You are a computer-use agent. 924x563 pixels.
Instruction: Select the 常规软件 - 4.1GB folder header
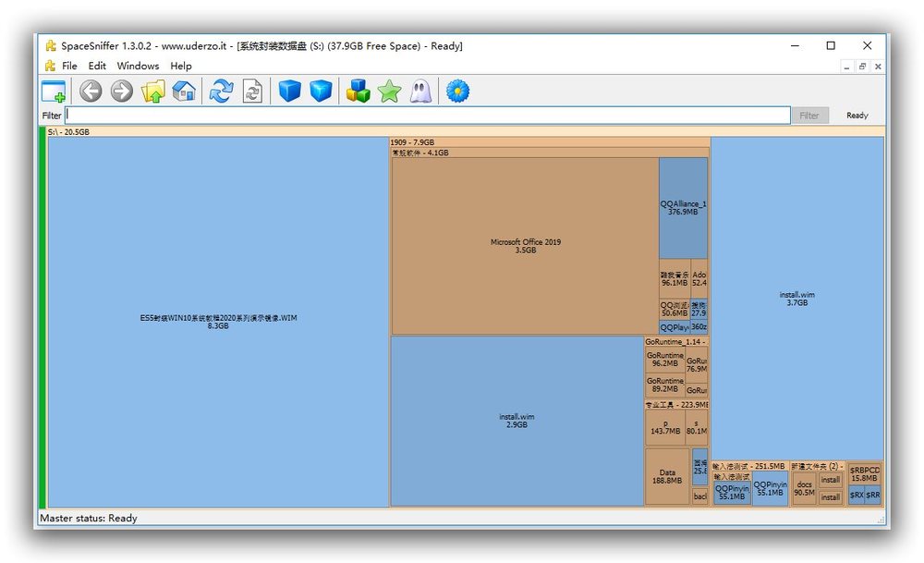(549, 153)
